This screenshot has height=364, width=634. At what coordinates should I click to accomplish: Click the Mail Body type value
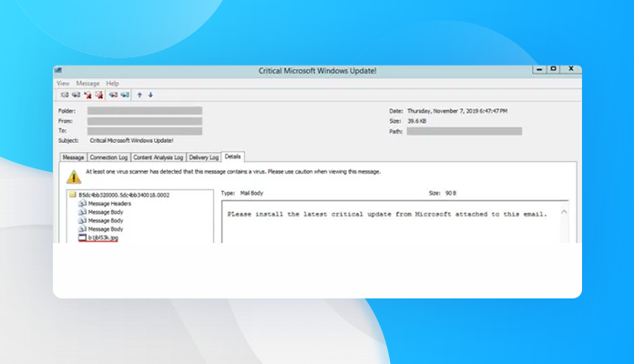(252, 193)
